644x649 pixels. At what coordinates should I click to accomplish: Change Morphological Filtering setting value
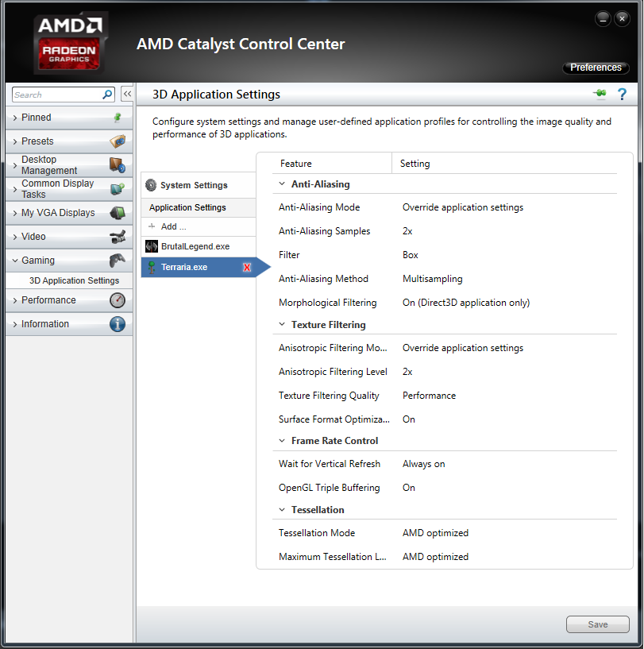click(x=466, y=303)
